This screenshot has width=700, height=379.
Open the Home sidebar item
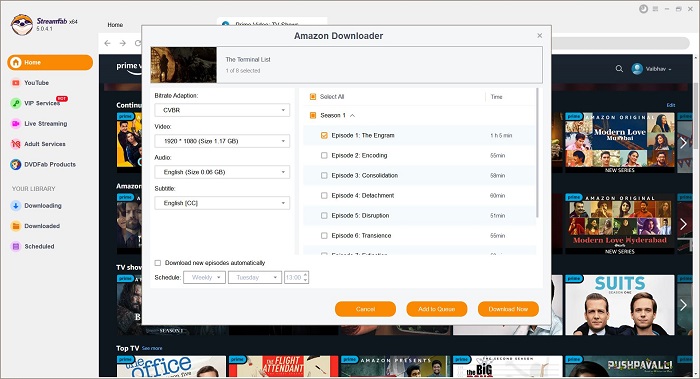(50, 62)
